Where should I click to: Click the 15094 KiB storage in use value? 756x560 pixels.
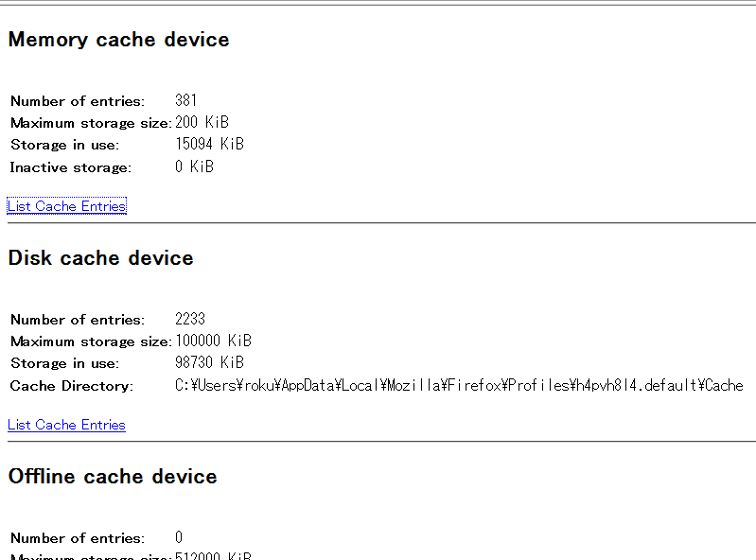click(209, 145)
